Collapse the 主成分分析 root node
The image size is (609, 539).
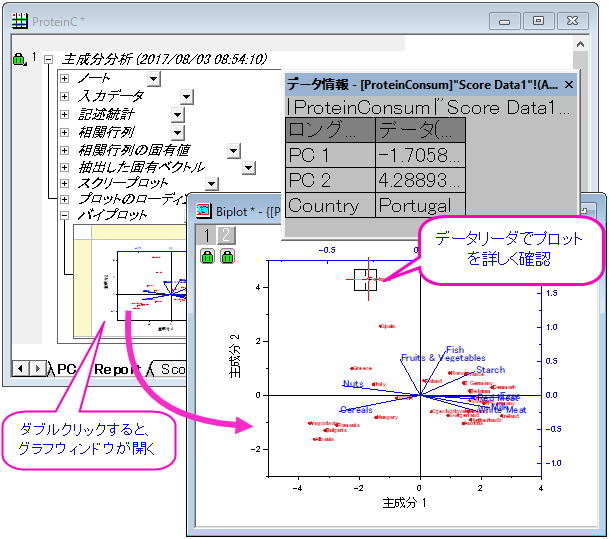pos(48,59)
